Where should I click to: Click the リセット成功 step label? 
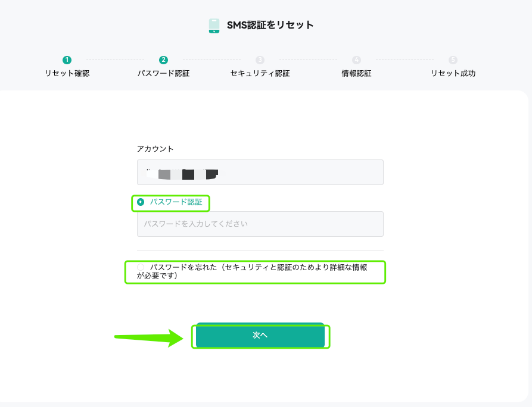coord(453,73)
